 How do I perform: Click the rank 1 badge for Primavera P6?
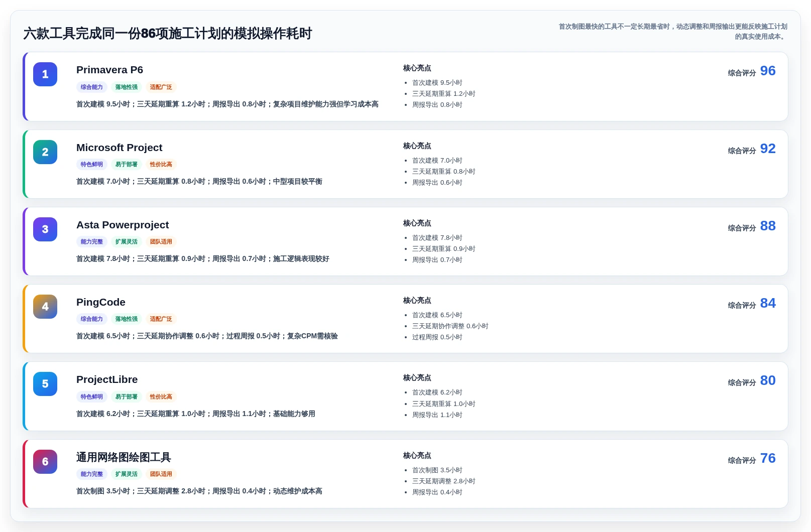coord(45,74)
